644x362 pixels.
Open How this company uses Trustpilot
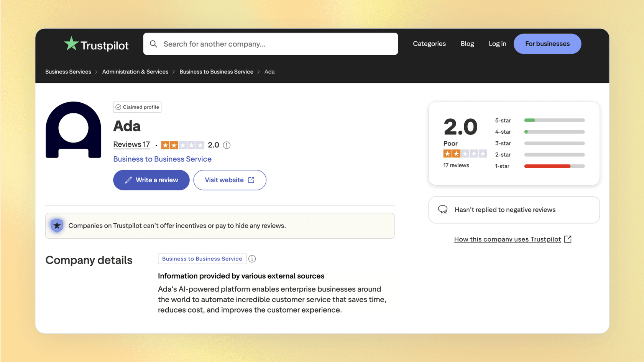click(x=507, y=239)
